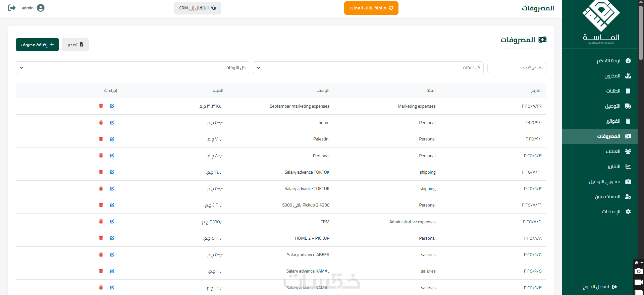Click the تصدير export button
The width and height of the screenshot is (644, 295).
[x=75, y=45]
